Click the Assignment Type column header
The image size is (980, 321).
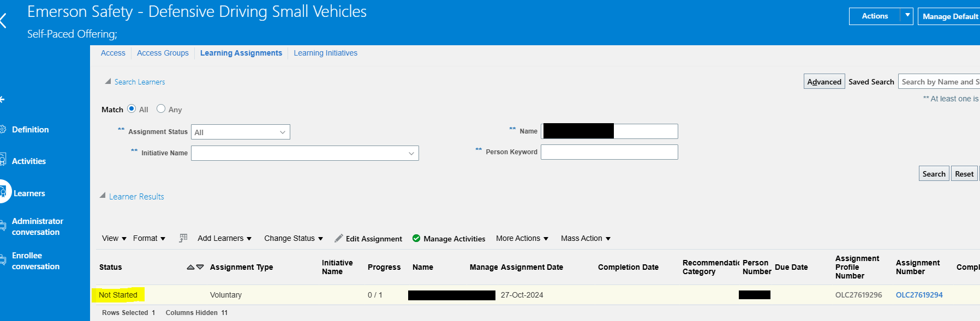coord(241,267)
